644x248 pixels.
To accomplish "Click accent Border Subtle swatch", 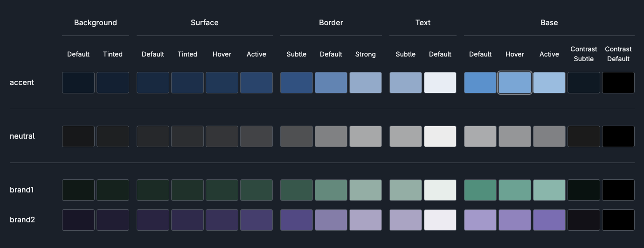I will (297, 83).
